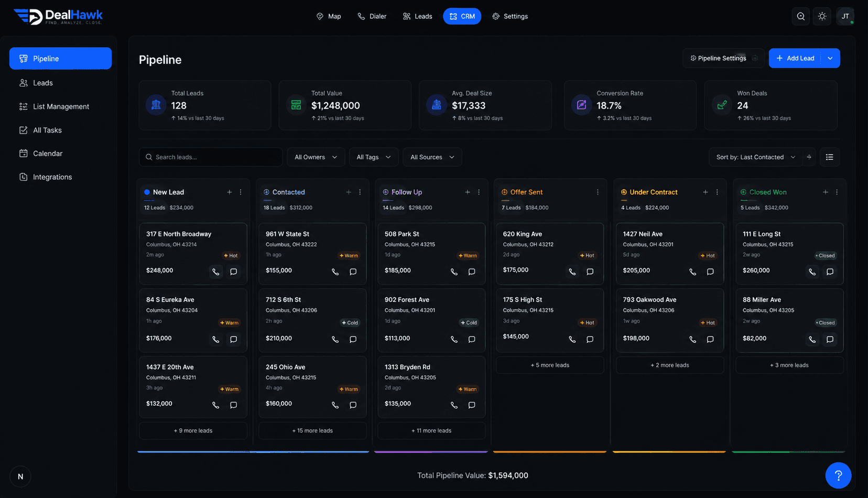Image resolution: width=868 pixels, height=498 pixels.
Task: Expand 2 more leads in Under Contract
Action: pyautogui.click(x=670, y=365)
